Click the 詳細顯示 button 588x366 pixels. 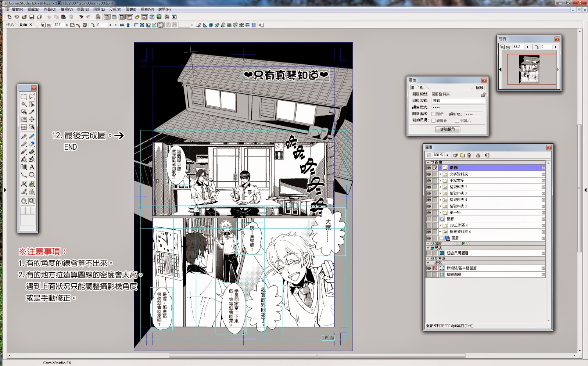coord(448,129)
